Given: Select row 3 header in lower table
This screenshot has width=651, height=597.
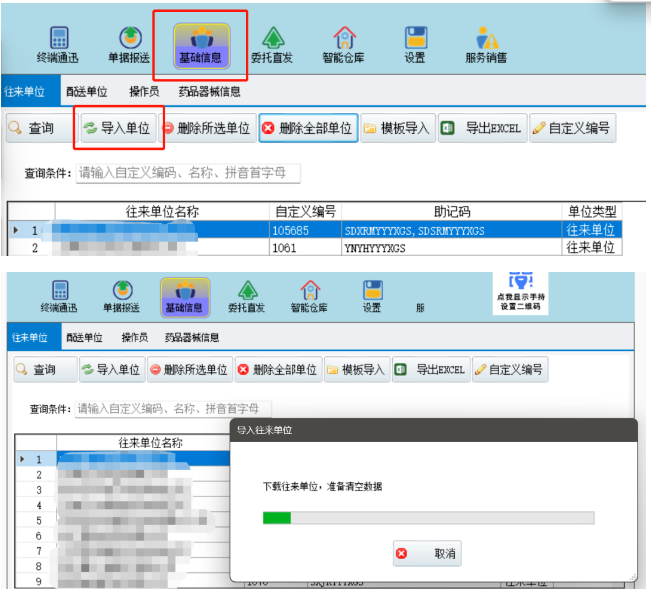Looking at the screenshot, I should [37, 490].
